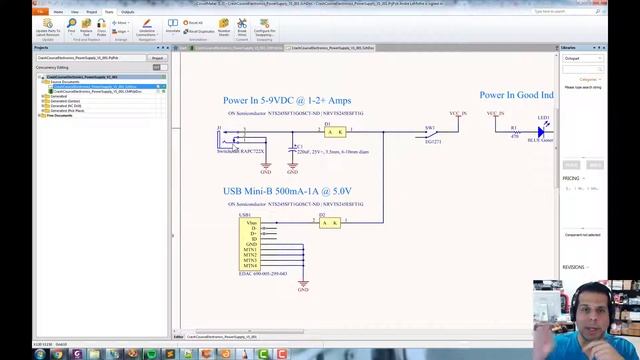Click the red Camtasia C taskbar icon
Image resolution: width=640 pixels, height=360 pixels.
(282, 354)
